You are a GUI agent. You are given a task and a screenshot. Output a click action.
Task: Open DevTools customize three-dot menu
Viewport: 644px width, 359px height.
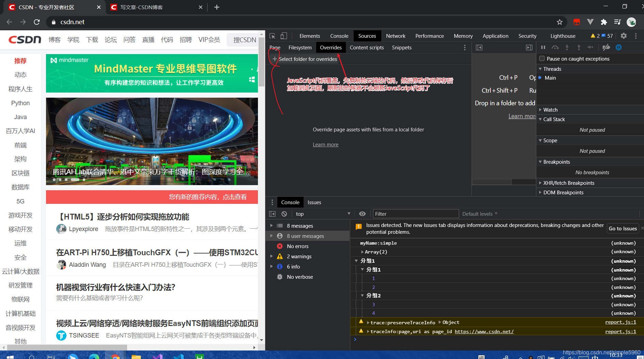[636, 36]
